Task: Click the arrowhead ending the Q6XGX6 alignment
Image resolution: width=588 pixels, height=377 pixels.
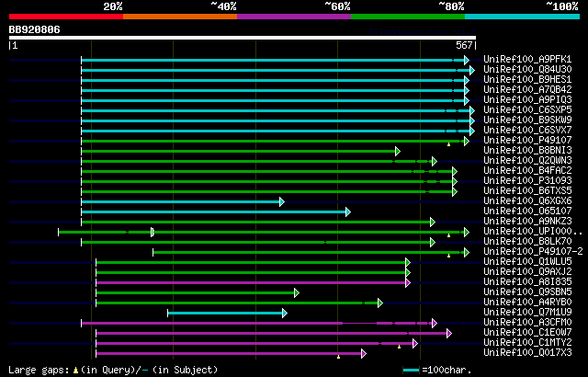Action: [282, 201]
